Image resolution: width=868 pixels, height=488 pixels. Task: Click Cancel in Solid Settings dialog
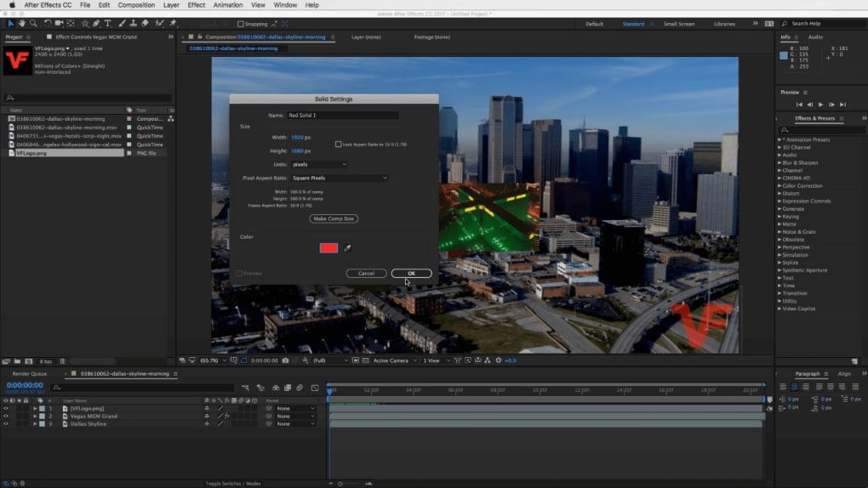[366, 273]
